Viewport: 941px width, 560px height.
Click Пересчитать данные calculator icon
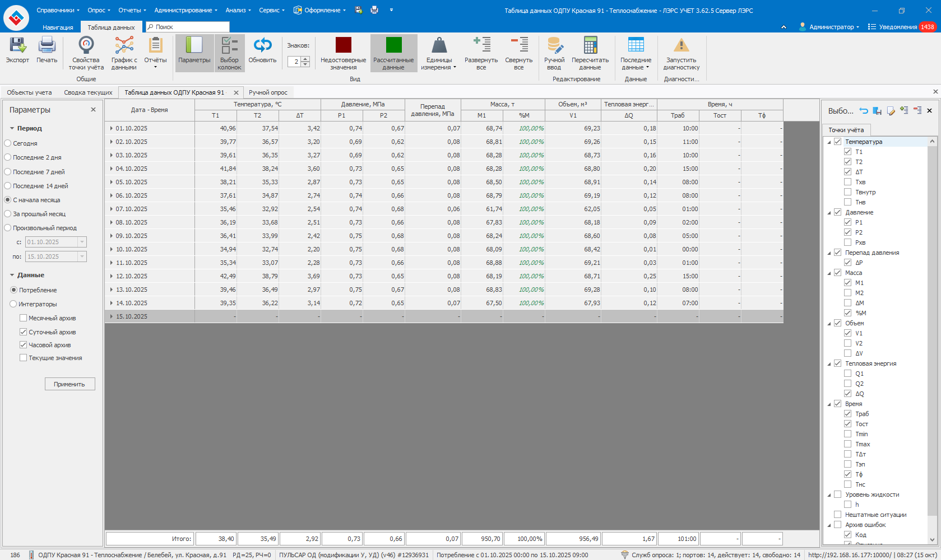[x=590, y=46]
